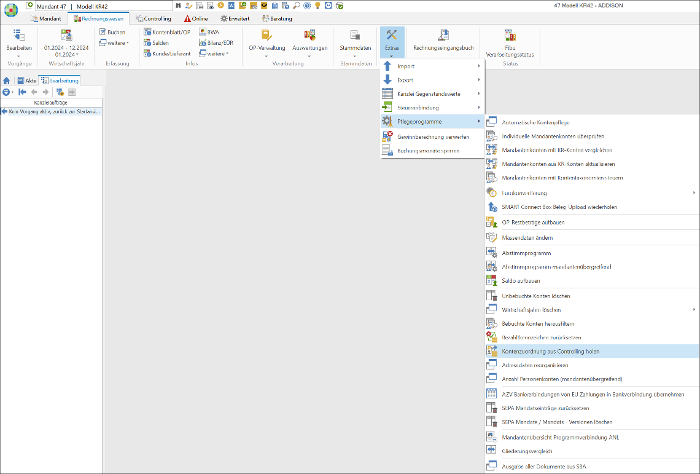The width and height of the screenshot is (700, 474).
Task: Open BWA in Infos group
Action: click(209, 32)
